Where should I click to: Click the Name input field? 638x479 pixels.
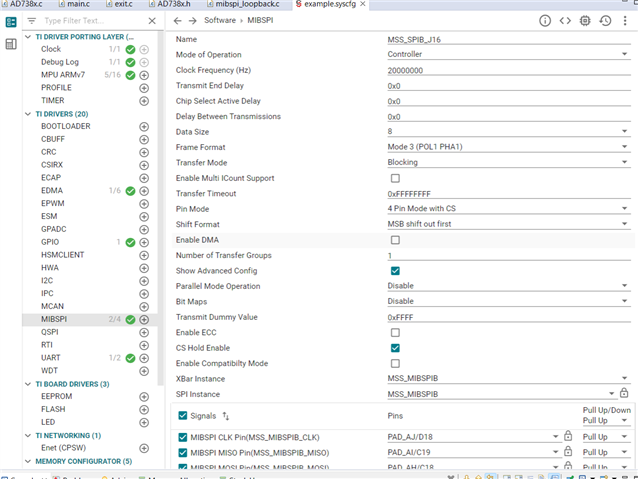[x=509, y=39]
